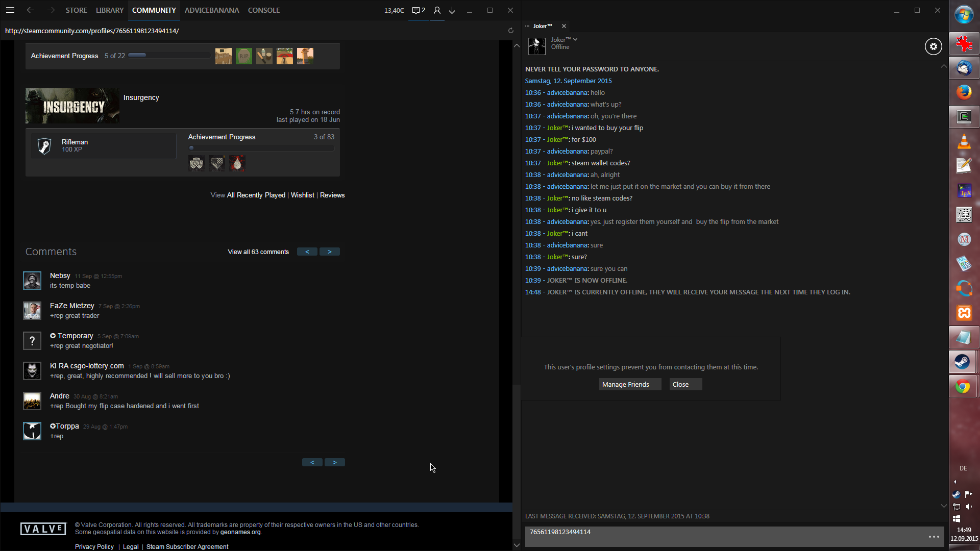Reload the page with the refresh icon
The height and width of the screenshot is (551, 980).
pos(510,31)
